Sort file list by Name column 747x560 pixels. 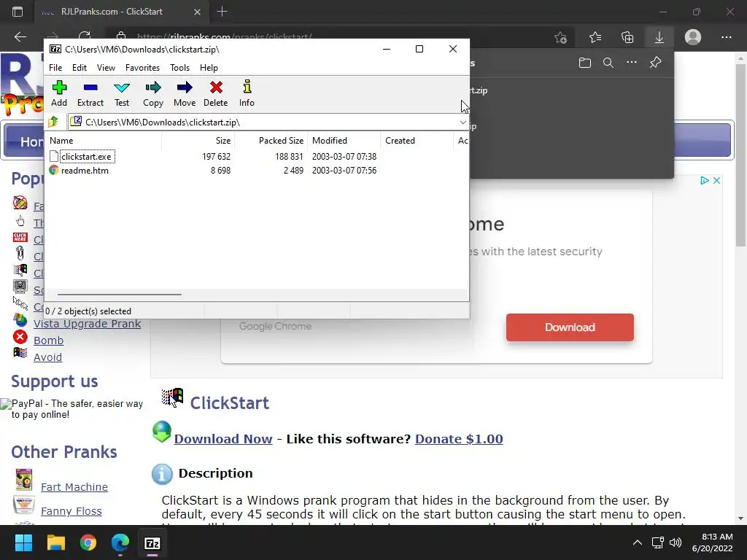point(104,141)
